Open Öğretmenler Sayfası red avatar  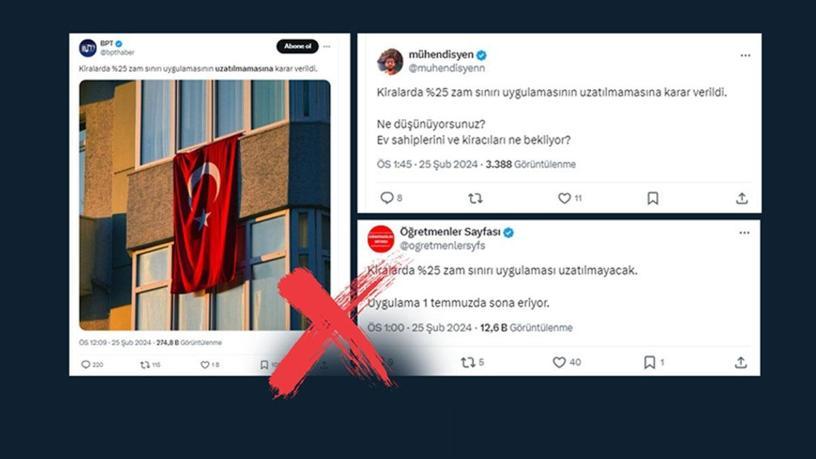point(381,239)
